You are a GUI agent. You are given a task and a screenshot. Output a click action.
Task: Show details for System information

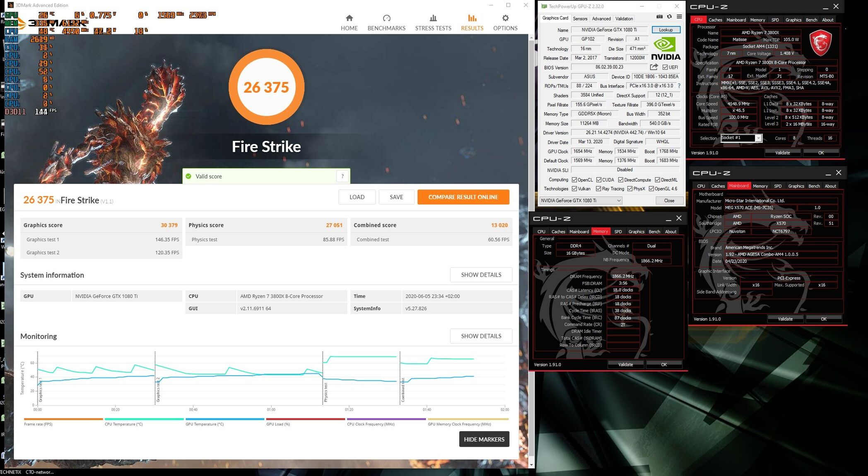tap(481, 275)
